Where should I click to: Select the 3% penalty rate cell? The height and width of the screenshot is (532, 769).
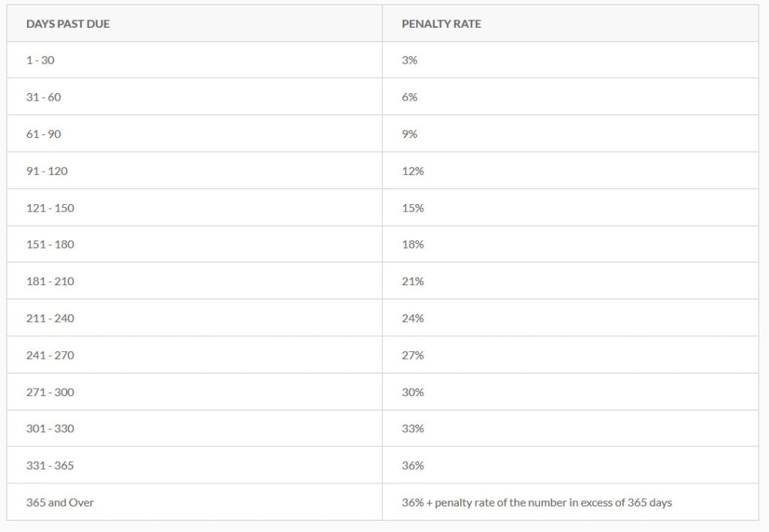(571, 60)
